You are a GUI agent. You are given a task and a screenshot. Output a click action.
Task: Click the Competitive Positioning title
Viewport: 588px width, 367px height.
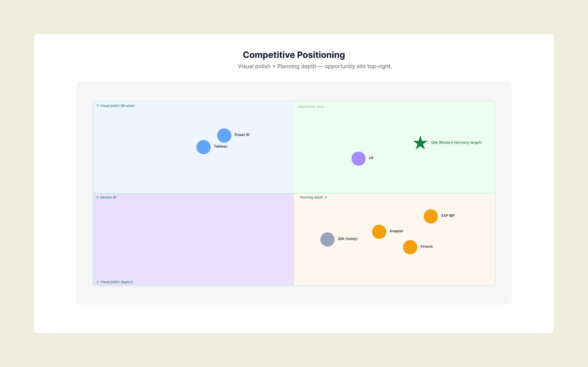[x=294, y=55]
